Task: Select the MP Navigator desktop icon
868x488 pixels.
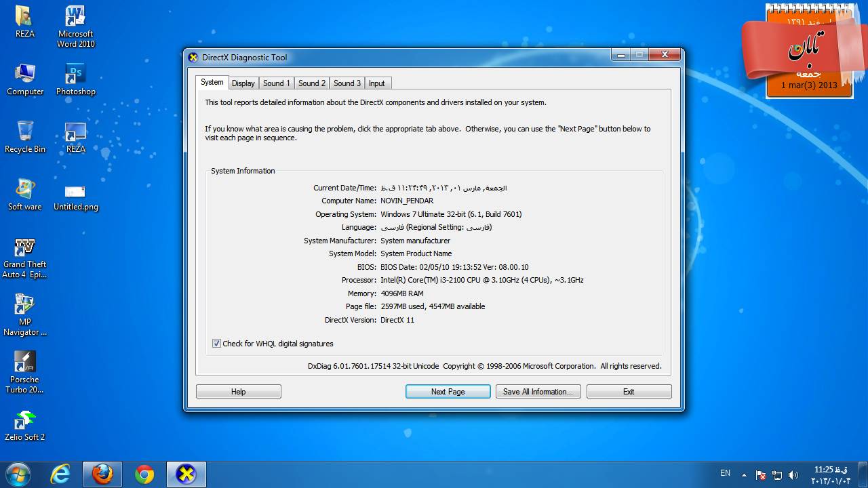Action: pos(25,315)
